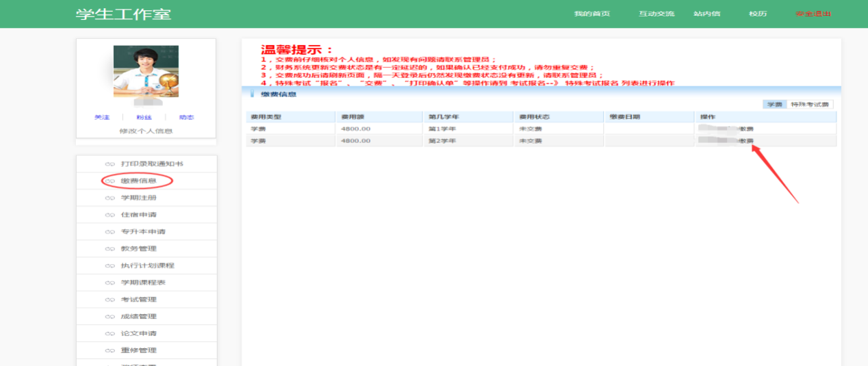
Task: Click 缴费 for the 第1学年 row
Action: pyautogui.click(x=746, y=129)
